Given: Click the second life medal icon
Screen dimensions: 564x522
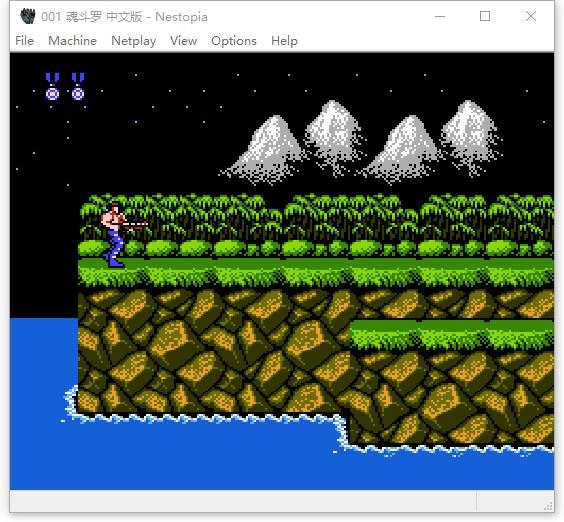Looking at the screenshot, I should (x=78, y=86).
